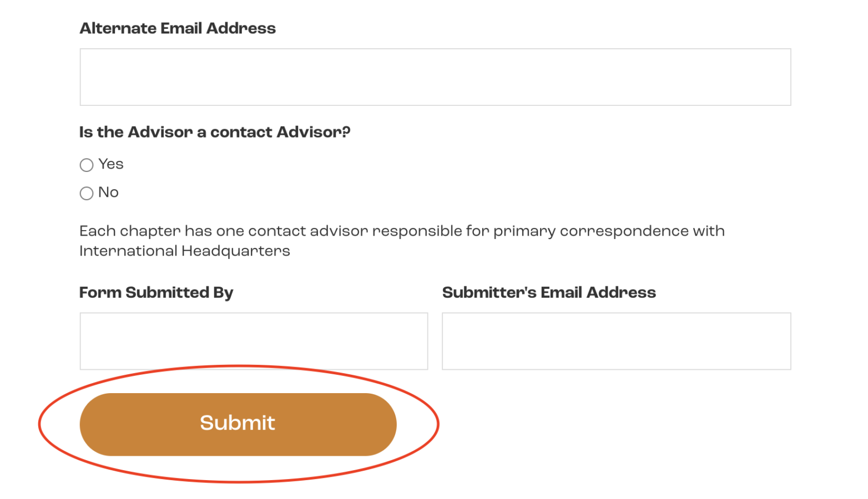Select the No radio button
This screenshot has width=868, height=499.
point(87,193)
